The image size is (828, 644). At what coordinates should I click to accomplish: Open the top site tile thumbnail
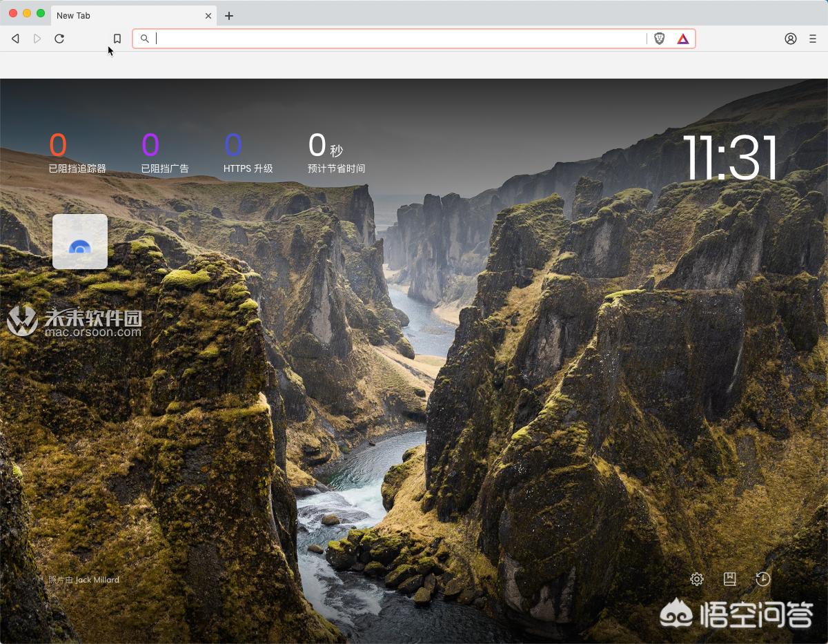tap(80, 242)
